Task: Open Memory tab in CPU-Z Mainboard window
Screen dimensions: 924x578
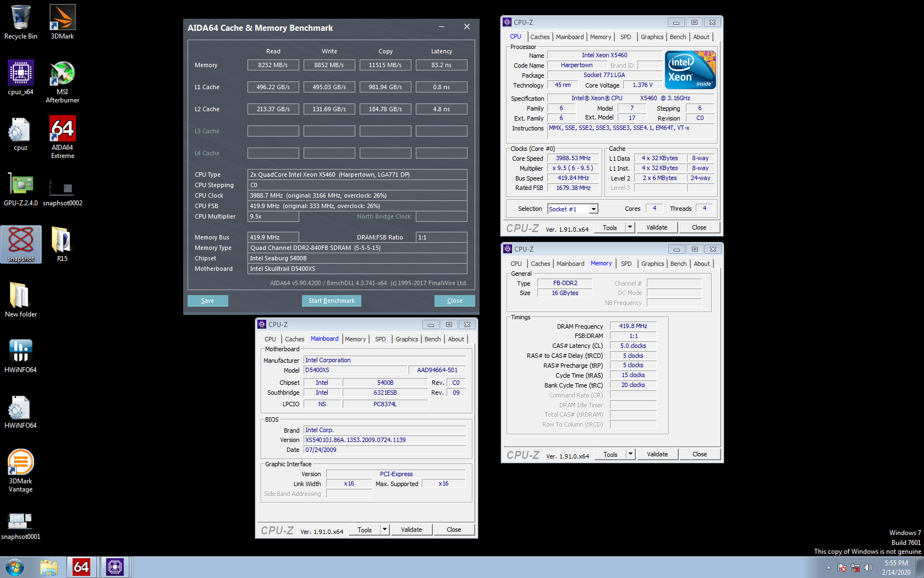Action: point(355,339)
